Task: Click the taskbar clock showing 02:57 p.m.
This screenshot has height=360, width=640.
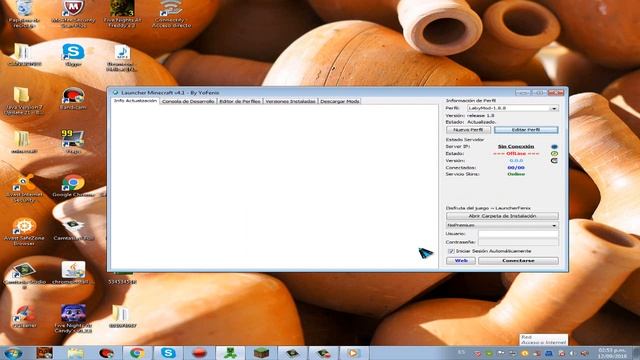Action: point(613,353)
